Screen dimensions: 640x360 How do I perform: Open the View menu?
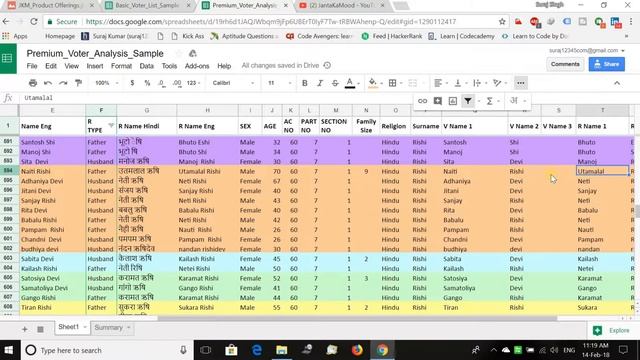(71, 66)
